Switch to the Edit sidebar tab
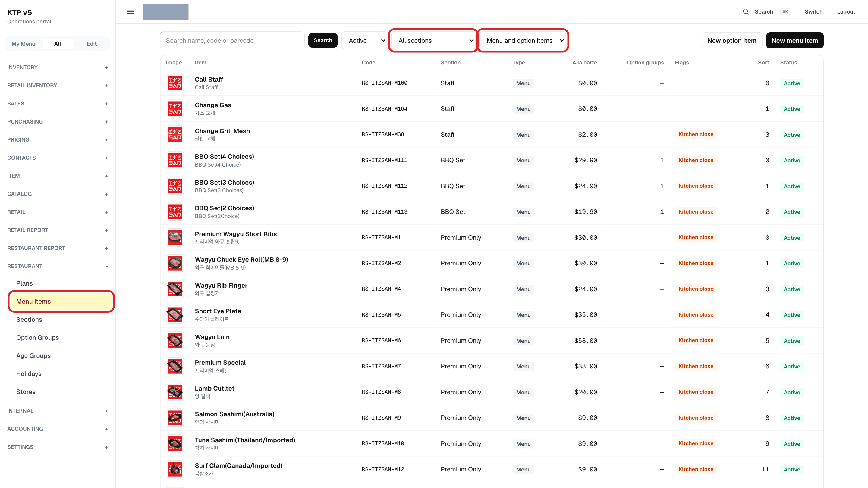The height and width of the screenshot is (488, 868). (92, 44)
